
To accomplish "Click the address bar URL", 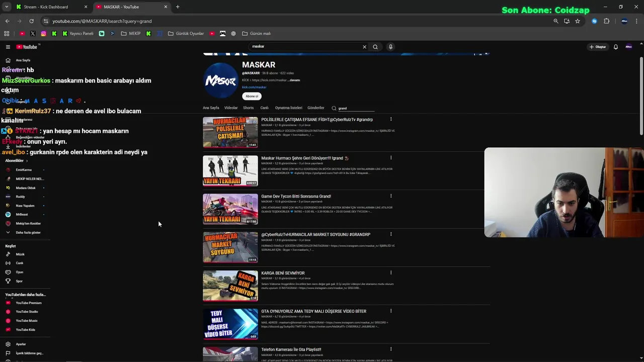I will 102,21.
